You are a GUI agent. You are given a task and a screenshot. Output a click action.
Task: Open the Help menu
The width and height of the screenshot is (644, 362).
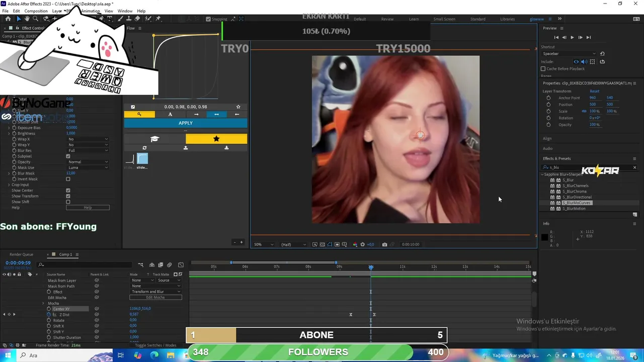[141, 11]
